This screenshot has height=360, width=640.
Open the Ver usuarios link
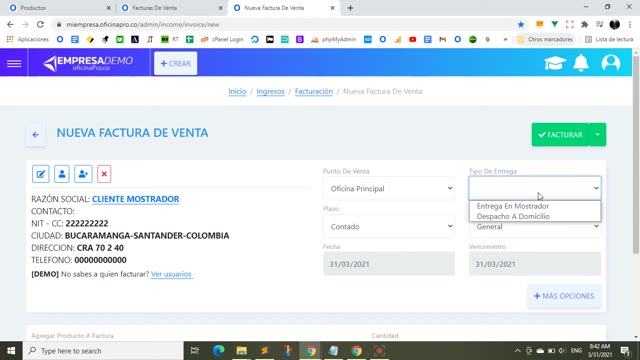coord(171,274)
